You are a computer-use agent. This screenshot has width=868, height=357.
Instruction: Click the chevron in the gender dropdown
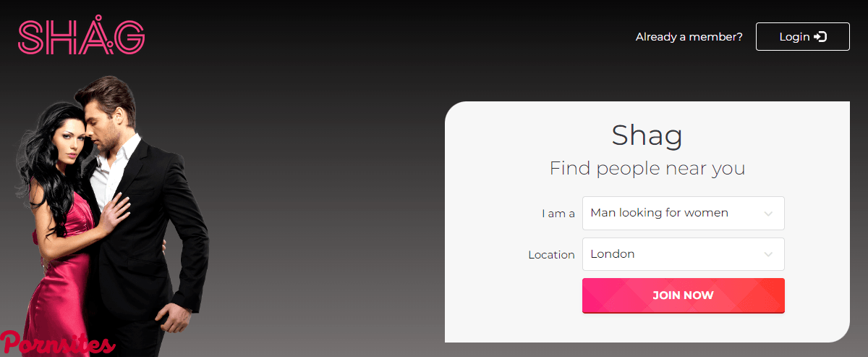point(768,214)
